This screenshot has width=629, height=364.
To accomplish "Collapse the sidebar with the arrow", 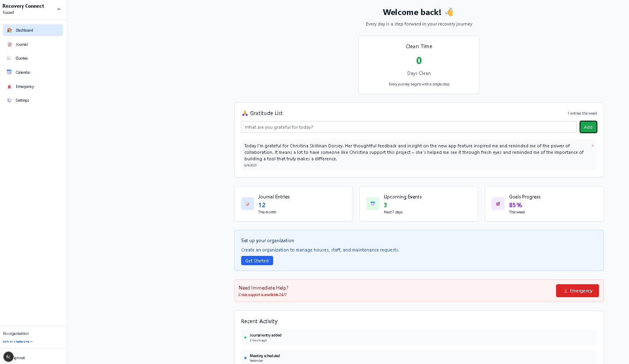I will [59, 9].
